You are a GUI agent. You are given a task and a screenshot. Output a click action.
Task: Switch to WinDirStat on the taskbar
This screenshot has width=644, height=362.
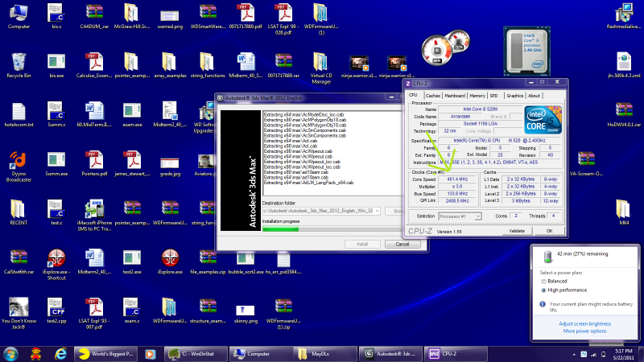(x=196, y=354)
